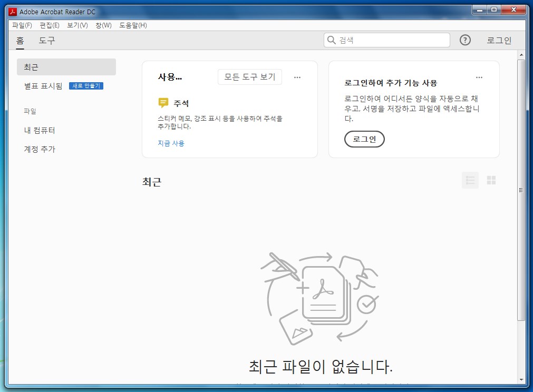
Task: Open the 편집(E) menu
Action: click(50, 25)
